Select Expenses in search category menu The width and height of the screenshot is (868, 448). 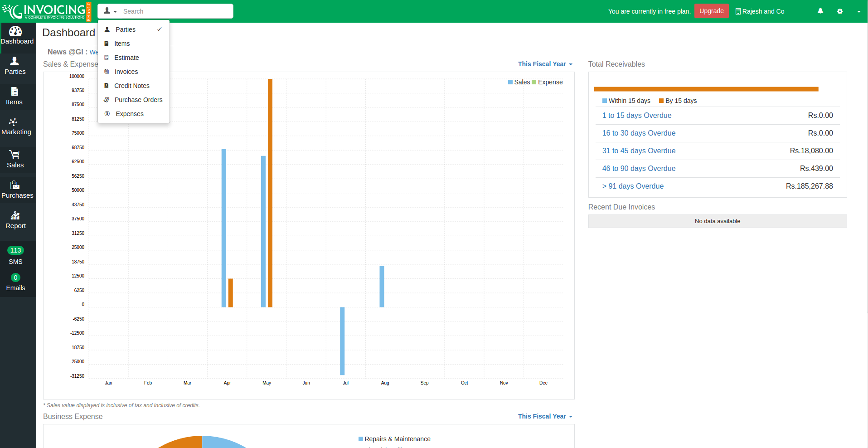(134, 114)
